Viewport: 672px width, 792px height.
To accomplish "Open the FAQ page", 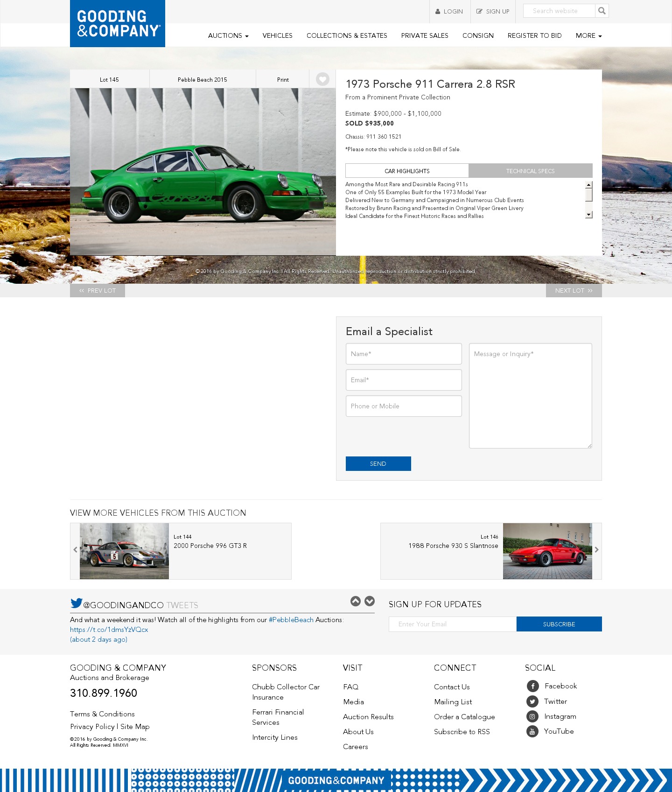I will tap(351, 687).
